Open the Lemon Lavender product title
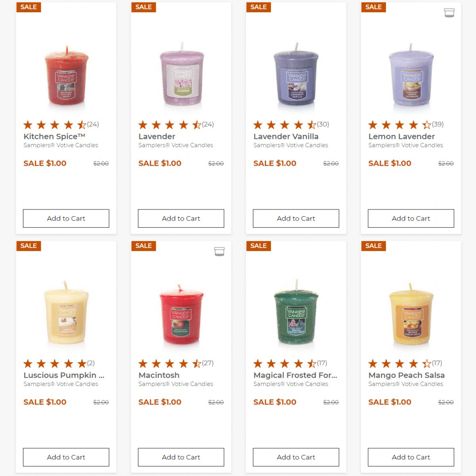 click(401, 136)
